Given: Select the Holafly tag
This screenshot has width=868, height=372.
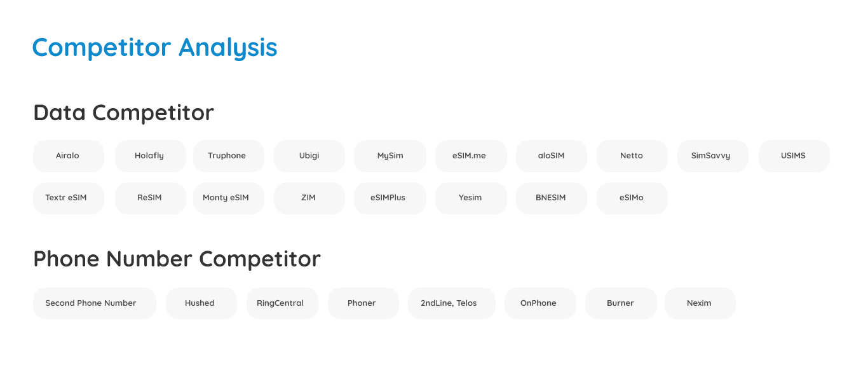Looking at the screenshot, I should click(x=150, y=156).
